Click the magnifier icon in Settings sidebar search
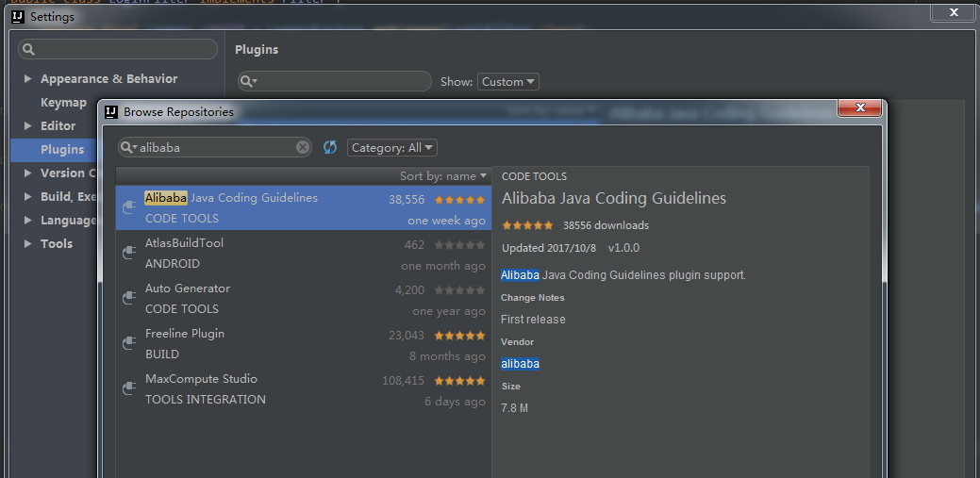 click(28, 49)
